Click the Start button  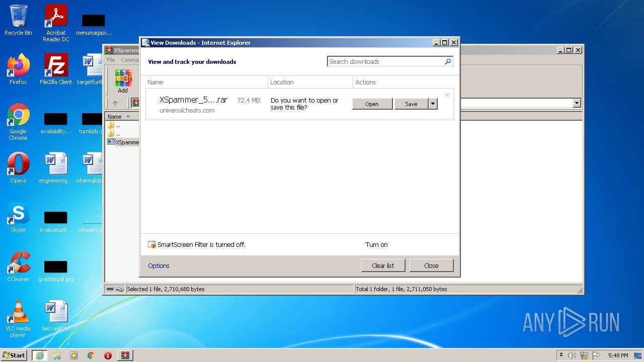pos(14,355)
